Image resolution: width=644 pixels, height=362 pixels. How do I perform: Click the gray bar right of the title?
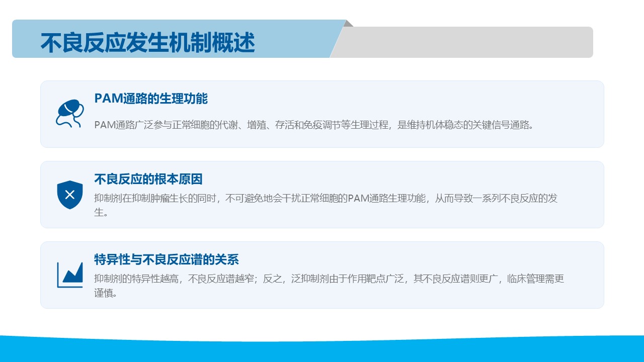point(468,42)
